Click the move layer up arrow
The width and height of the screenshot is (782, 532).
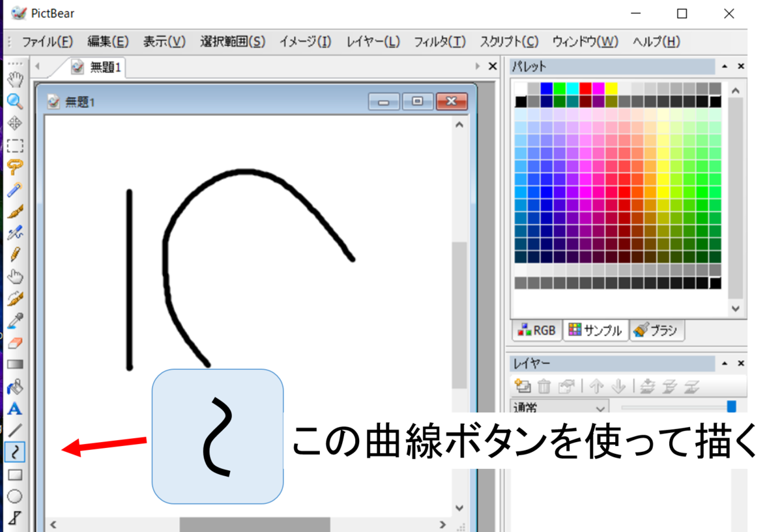click(x=596, y=385)
